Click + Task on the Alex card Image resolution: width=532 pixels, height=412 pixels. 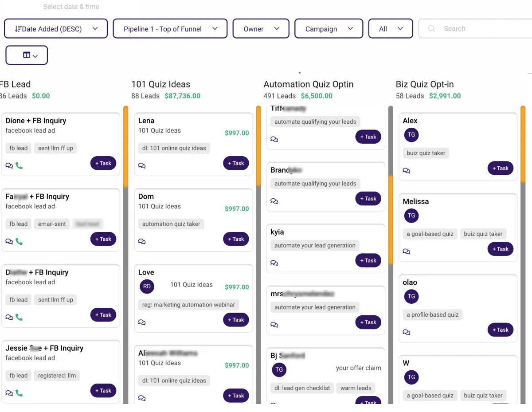click(501, 168)
